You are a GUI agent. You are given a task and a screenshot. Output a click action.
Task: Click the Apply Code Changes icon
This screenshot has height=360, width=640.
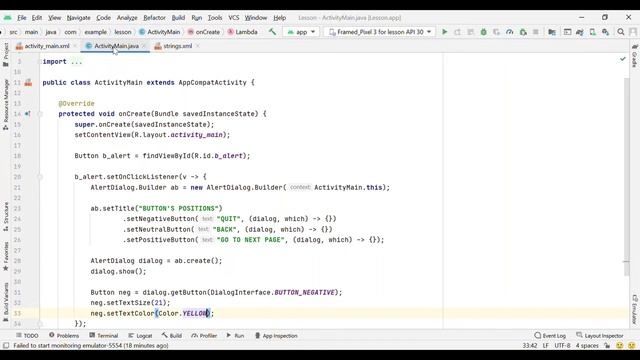(x=470, y=32)
